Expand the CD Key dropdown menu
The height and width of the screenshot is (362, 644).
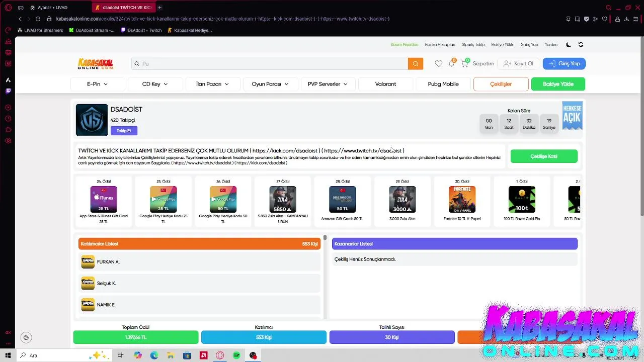click(155, 84)
